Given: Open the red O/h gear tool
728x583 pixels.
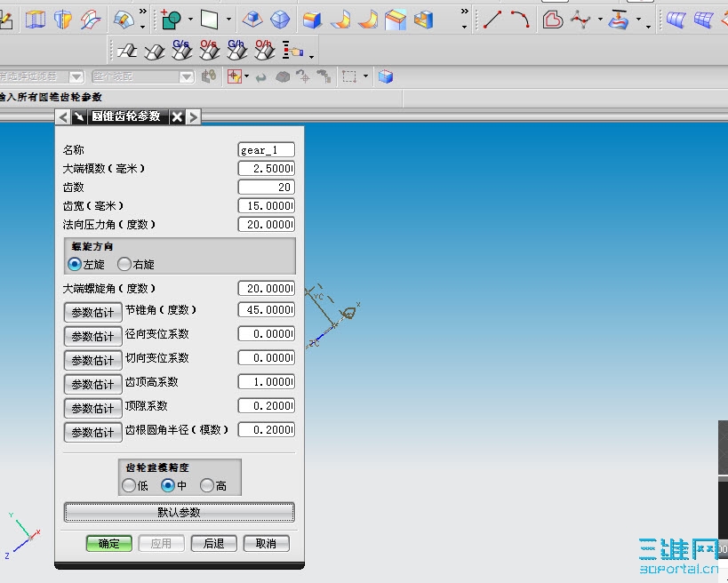Looking at the screenshot, I should click(265, 50).
